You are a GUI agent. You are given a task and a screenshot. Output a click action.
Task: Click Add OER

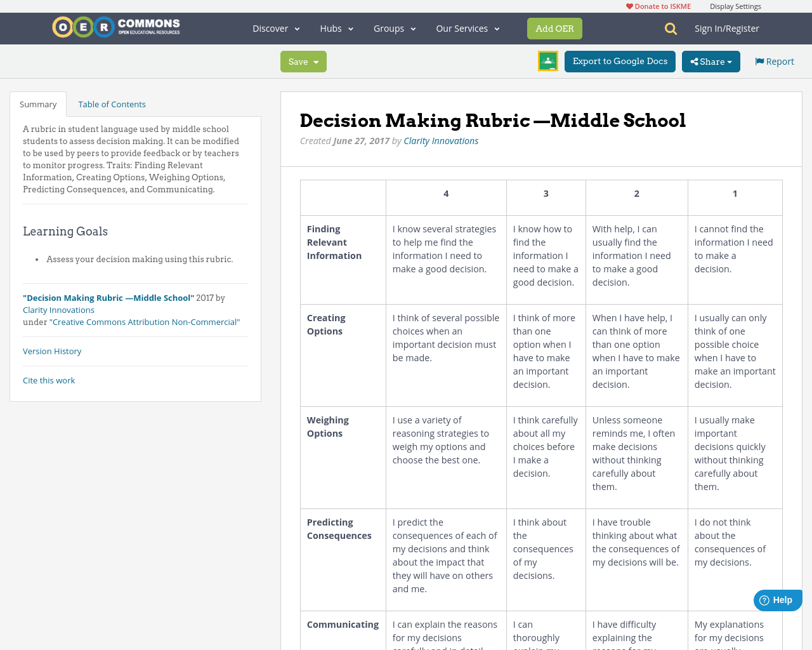[554, 28]
